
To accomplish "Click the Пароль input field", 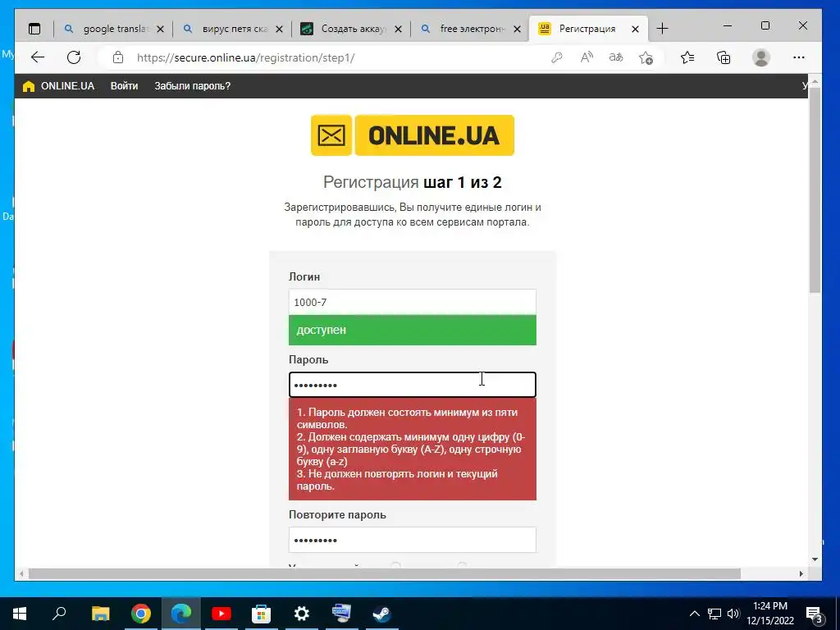I will pyautogui.click(x=413, y=385).
